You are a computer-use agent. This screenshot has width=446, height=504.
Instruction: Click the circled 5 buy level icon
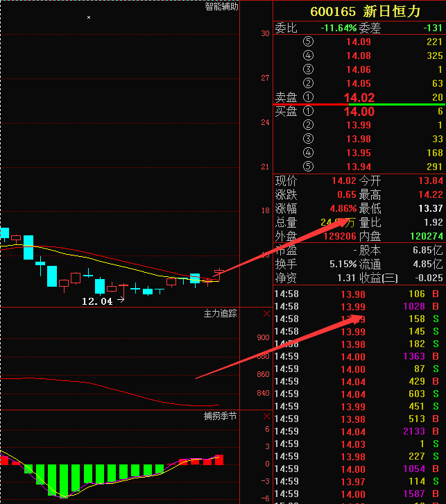[x=309, y=167]
